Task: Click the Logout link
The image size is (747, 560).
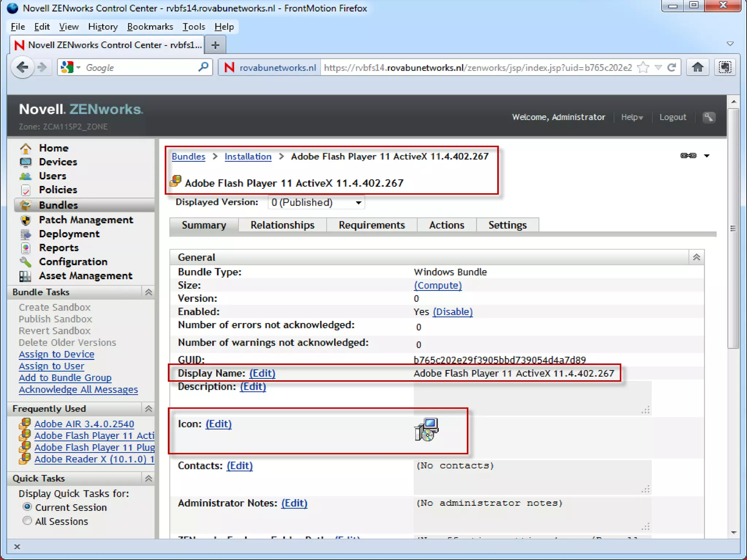Action: (673, 117)
